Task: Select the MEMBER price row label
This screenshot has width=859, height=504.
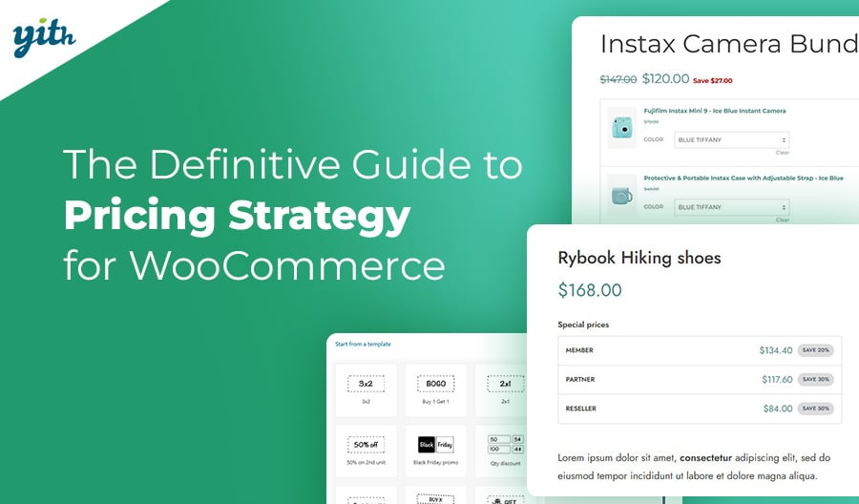Action: pyautogui.click(x=579, y=350)
